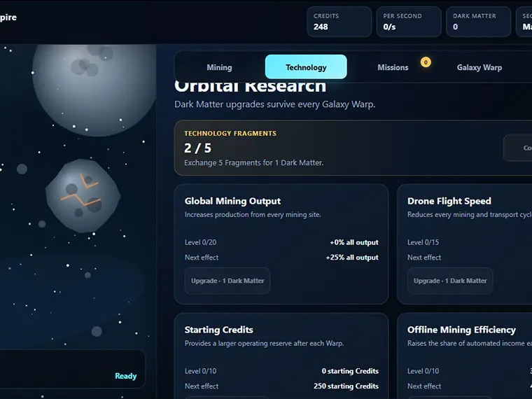This screenshot has width=532, height=399.
Task: Open the Missions tab
Action: 393,67
